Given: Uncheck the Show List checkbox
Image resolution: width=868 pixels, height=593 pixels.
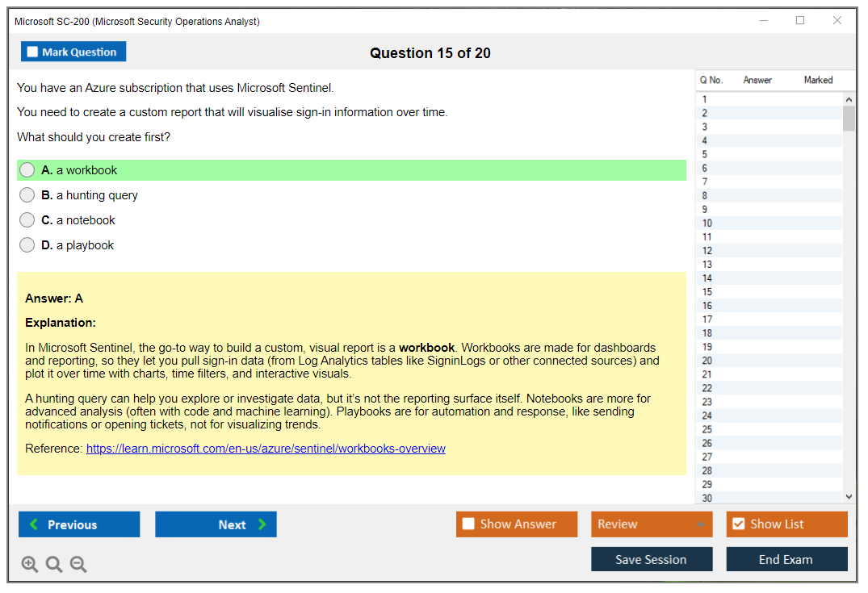Looking at the screenshot, I should 738,524.
